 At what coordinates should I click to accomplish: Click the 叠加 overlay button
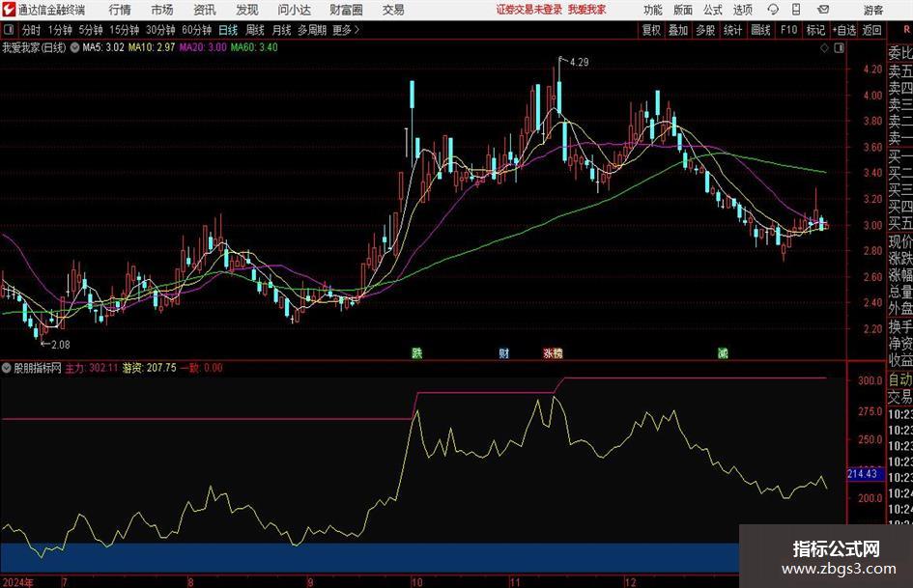(678, 30)
